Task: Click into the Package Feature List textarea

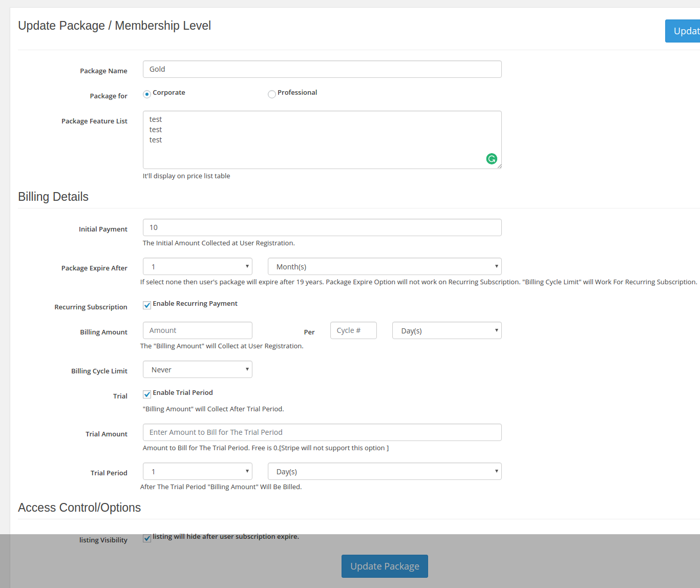Action: 322,140
